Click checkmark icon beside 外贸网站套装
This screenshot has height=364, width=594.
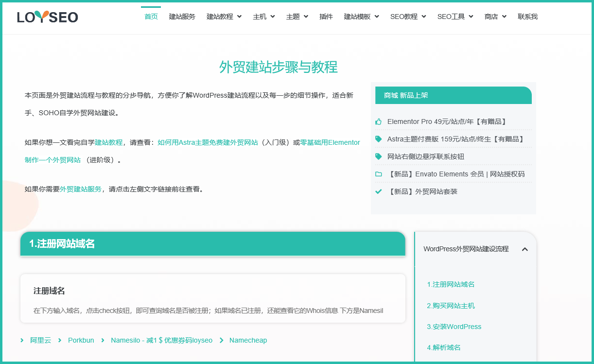point(379,191)
